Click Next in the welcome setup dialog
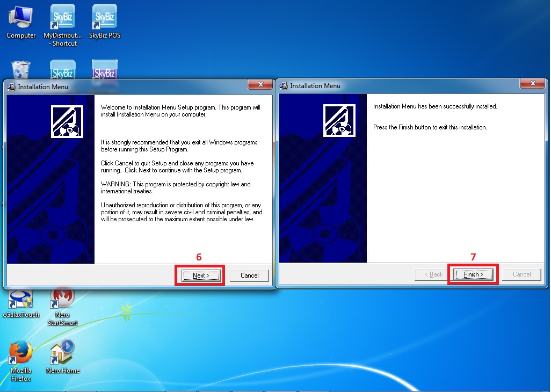The image size is (551, 392). (x=200, y=275)
